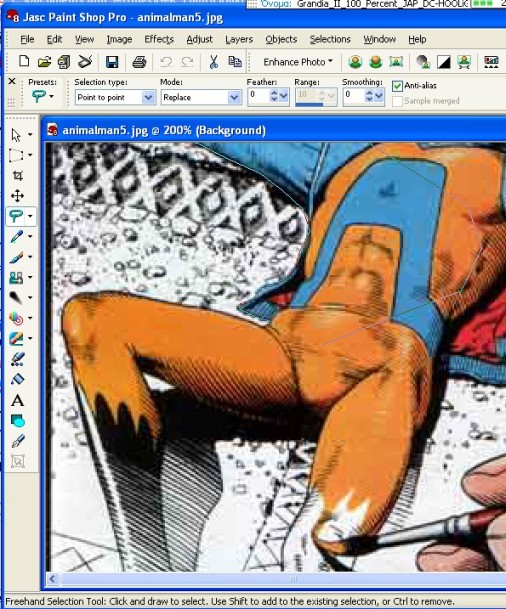Click the horizontal scrollbar thumb
This screenshot has width=506, height=609.
[293, 579]
